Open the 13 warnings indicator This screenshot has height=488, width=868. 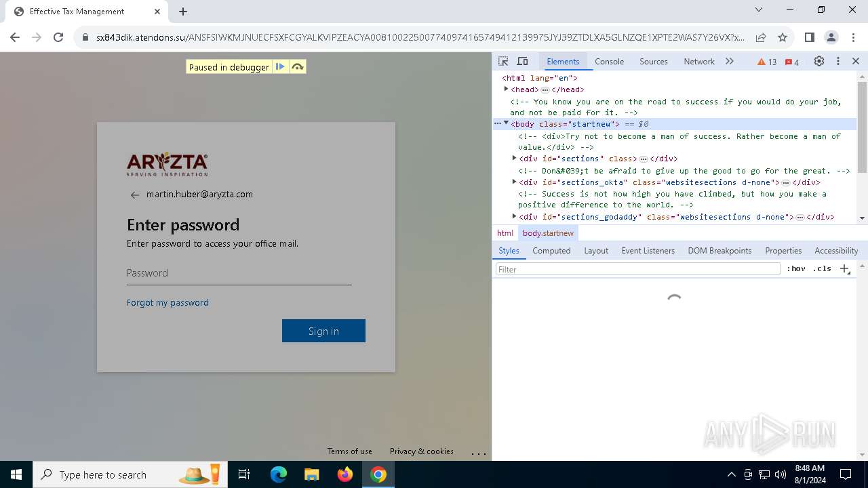click(x=767, y=62)
